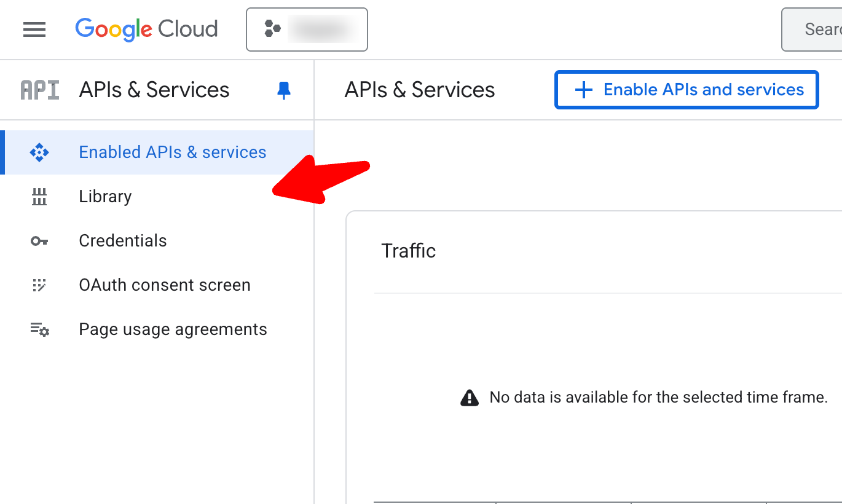Image resolution: width=842 pixels, height=504 pixels.
Task: Open the project selector dropdown
Action: point(307,29)
